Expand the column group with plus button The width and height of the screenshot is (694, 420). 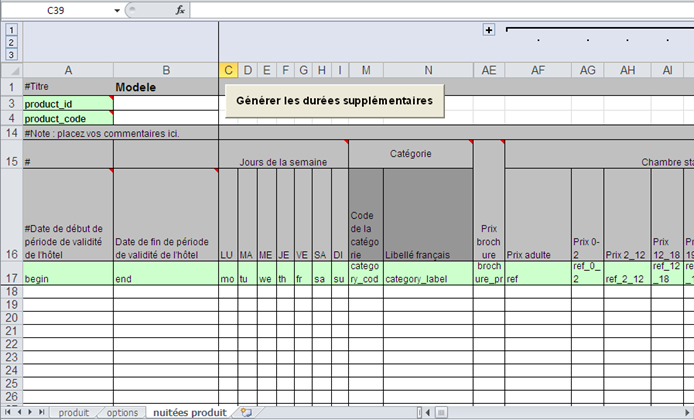tap(489, 30)
